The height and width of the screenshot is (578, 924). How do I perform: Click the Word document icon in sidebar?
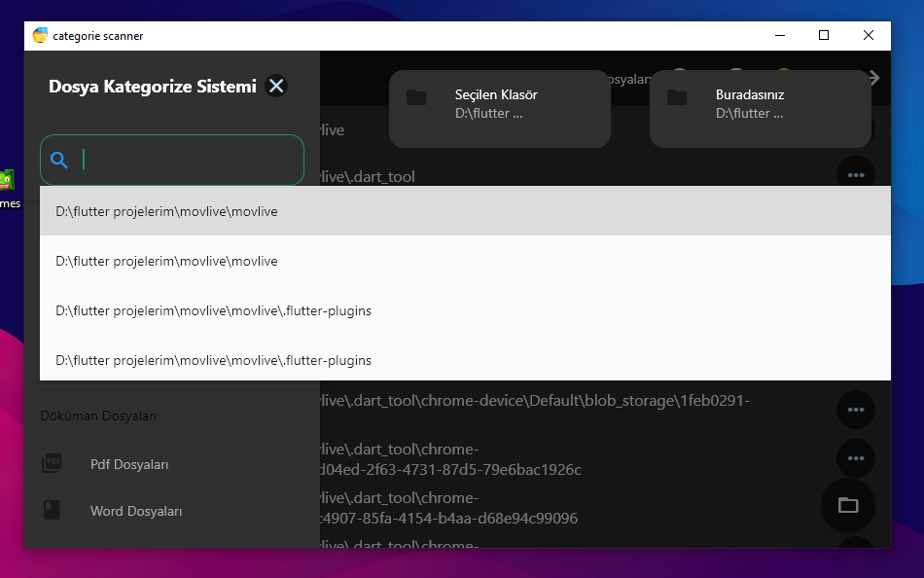(x=52, y=510)
